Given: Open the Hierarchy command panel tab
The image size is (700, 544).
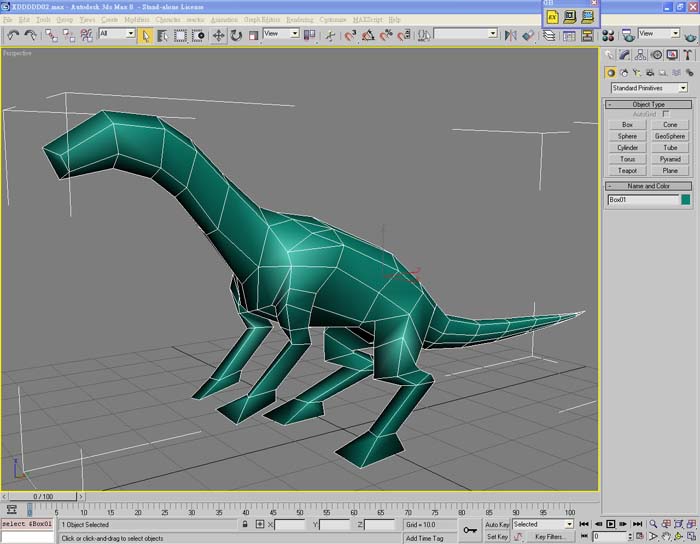Looking at the screenshot, I should click(640, 55).
